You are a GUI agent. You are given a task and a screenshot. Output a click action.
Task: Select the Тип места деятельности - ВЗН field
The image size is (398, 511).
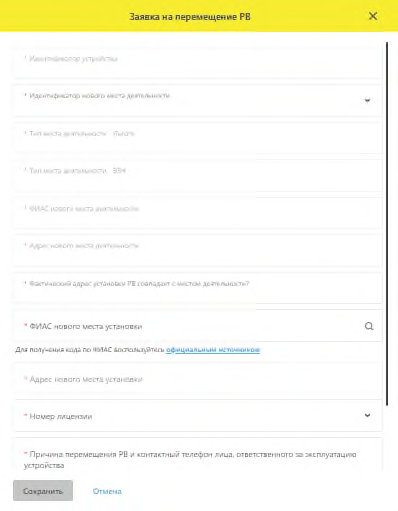[198, 175]
